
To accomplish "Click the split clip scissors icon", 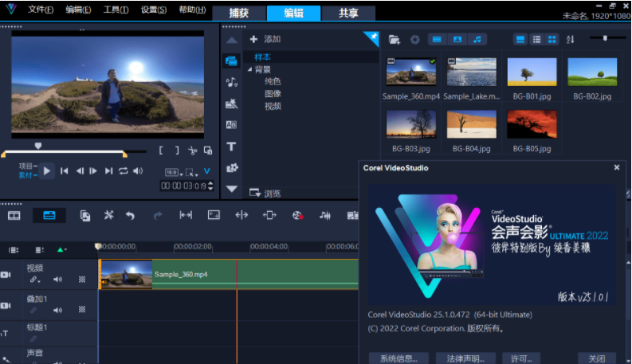I will point(193,151).
